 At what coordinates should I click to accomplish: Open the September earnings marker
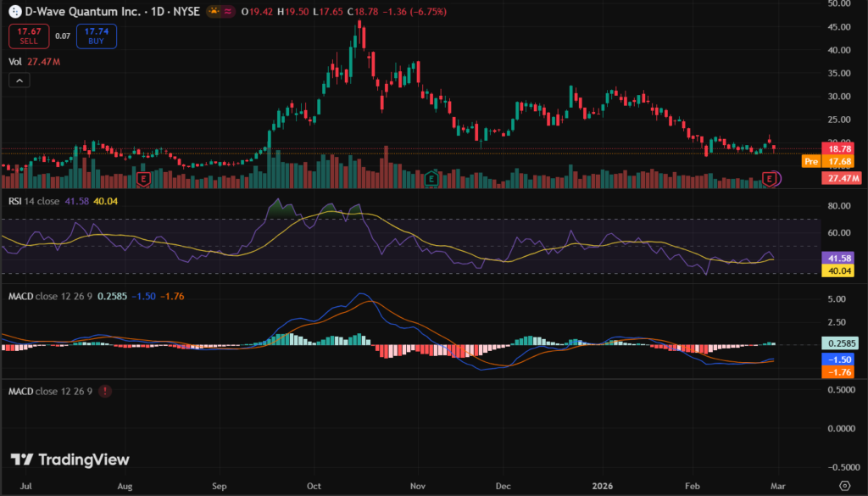point(143,179)
